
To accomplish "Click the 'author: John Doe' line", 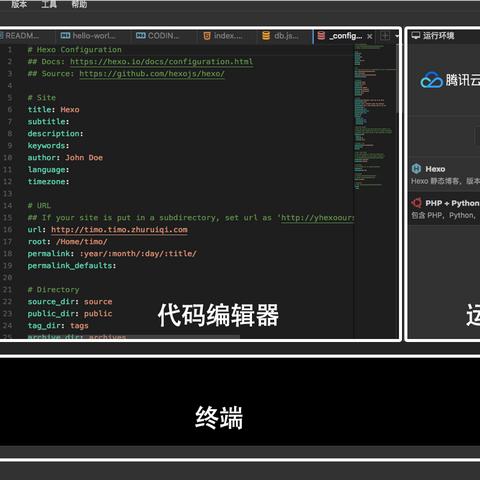I will click(65, 158).
